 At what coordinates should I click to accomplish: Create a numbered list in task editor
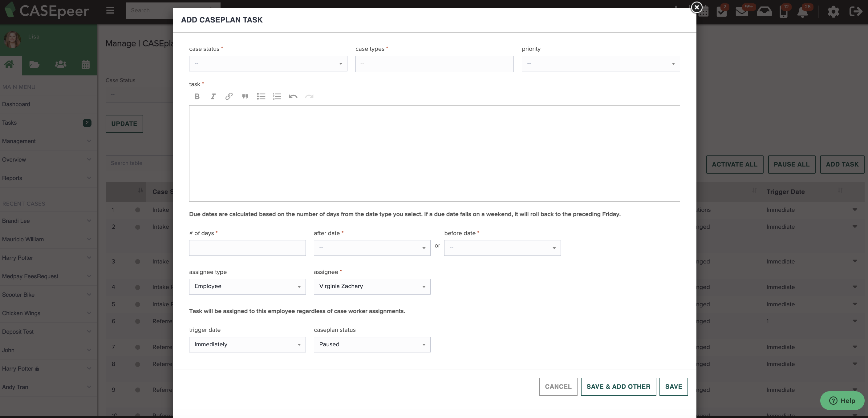coord(277,96)
